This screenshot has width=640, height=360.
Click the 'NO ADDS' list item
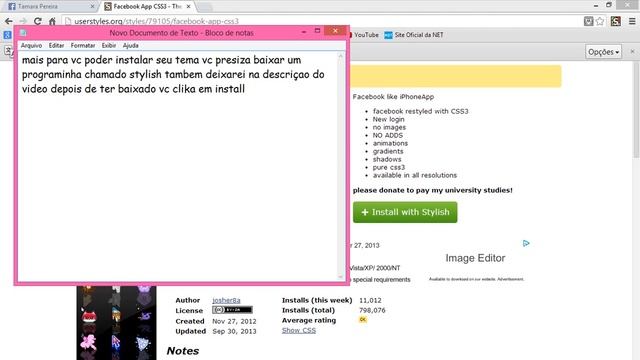(387, 135)
